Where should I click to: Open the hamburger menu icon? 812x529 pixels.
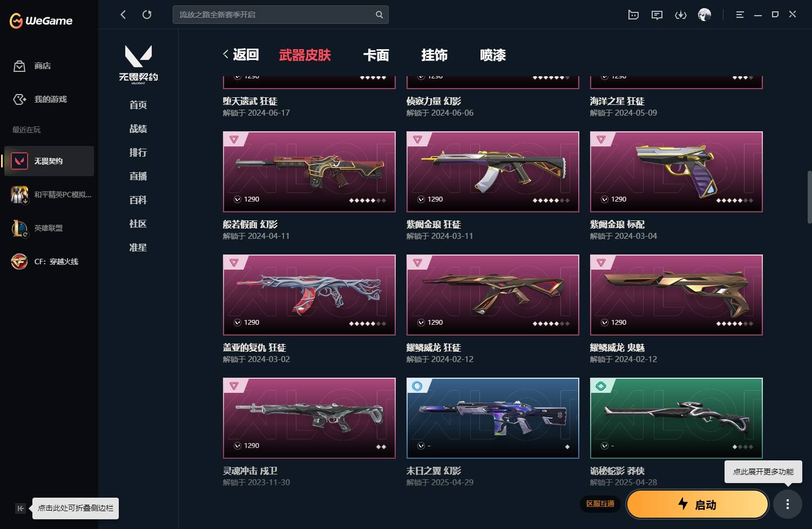(740, 15)
